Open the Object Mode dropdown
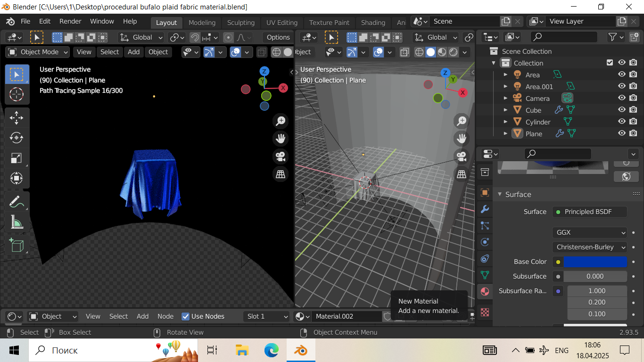This screenshot has height=362, width=644. pyautogui.click(x=39, y=52)
